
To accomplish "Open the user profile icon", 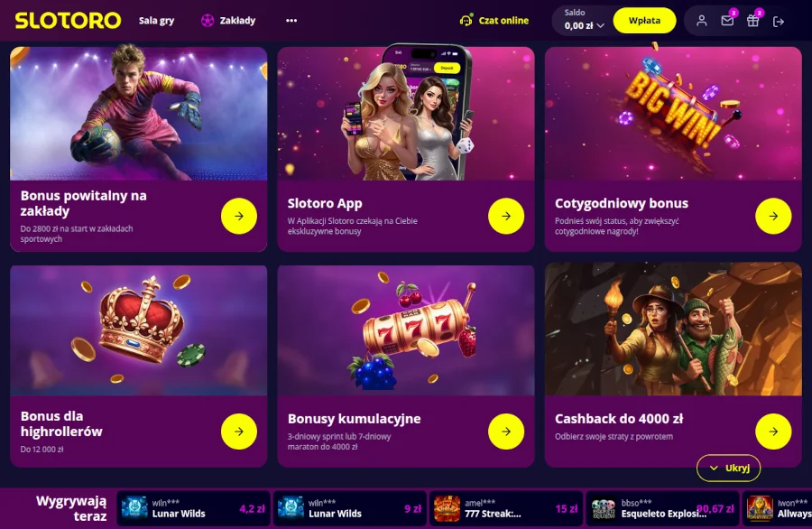I will pyautogui.click(x=701, y=21).
